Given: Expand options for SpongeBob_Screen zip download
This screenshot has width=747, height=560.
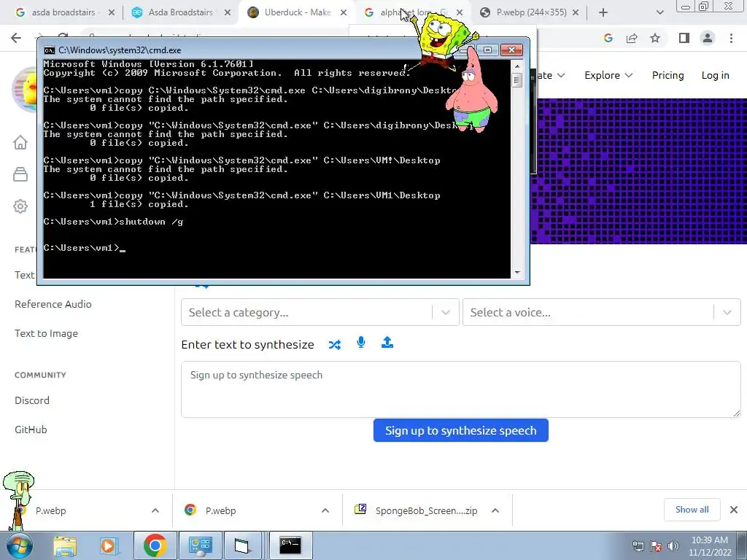Looking at the screenshot, I should pos(495,510).
